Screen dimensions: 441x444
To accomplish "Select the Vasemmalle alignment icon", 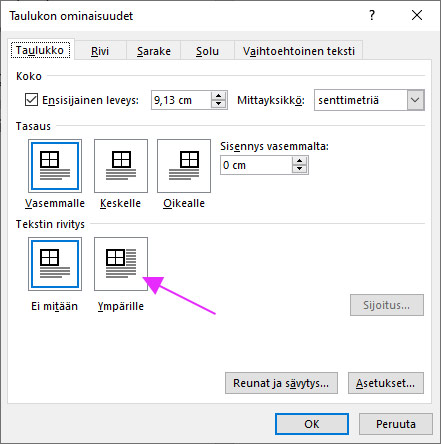I will point(55,166).
